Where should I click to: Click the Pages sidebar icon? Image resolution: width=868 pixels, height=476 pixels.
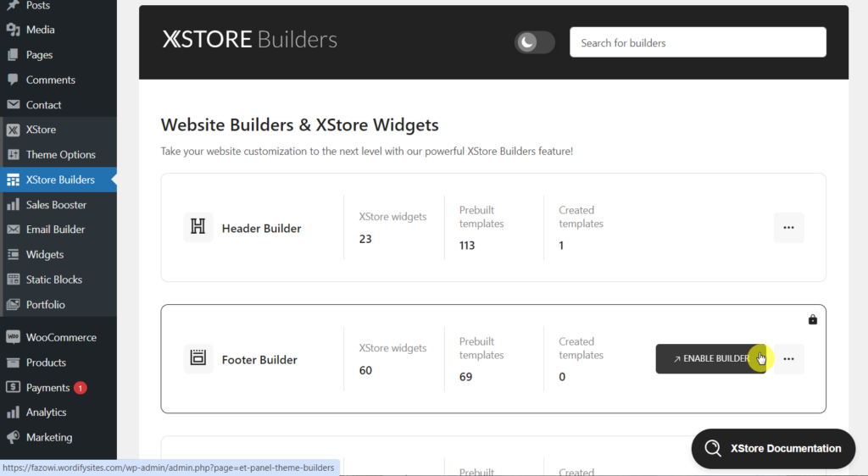tap(13, 55)
